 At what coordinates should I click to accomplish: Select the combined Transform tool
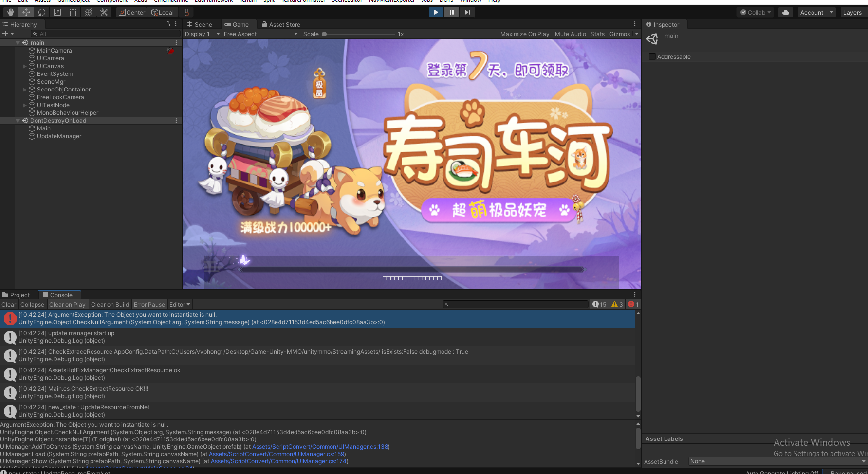89,12
